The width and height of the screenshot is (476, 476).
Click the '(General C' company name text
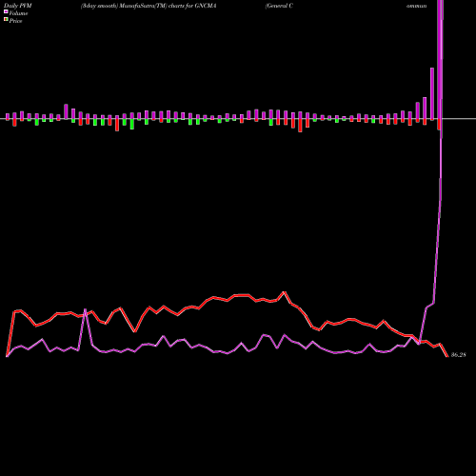point(279,6)
